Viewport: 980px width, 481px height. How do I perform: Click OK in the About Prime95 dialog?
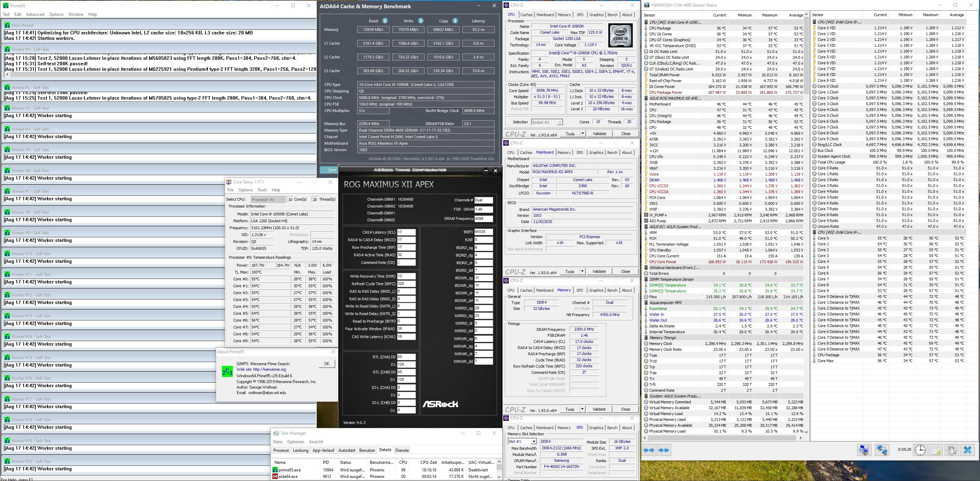pos(326,363)
